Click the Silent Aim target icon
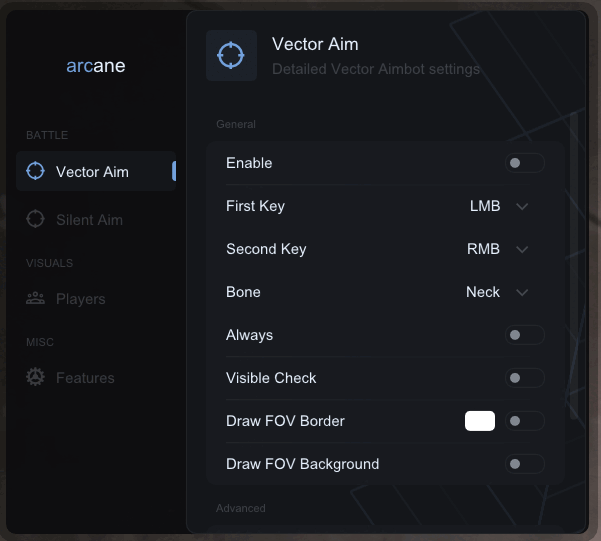The height and width of the screenshot is (541, 601). click(36, 219)
